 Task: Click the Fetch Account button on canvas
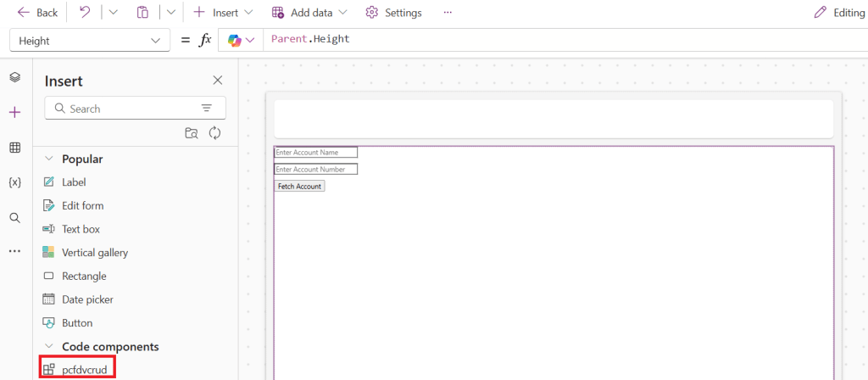coord(299,186)
